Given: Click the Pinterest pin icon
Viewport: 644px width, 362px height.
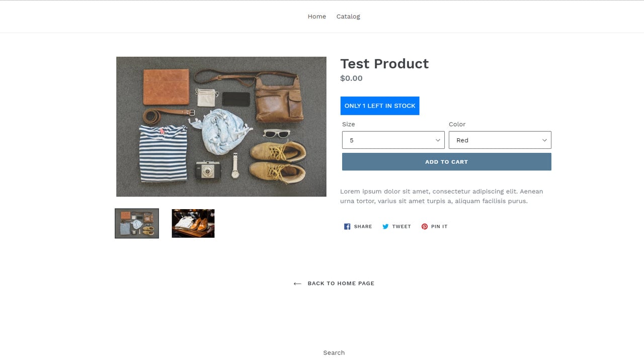Looking at the screenshot, I should 425,227.
